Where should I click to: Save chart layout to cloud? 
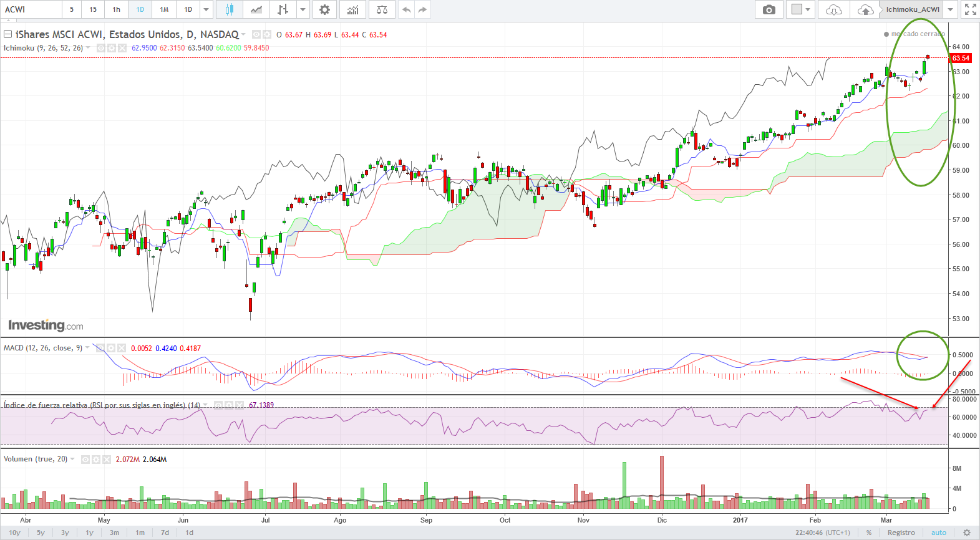click(865, 9)
